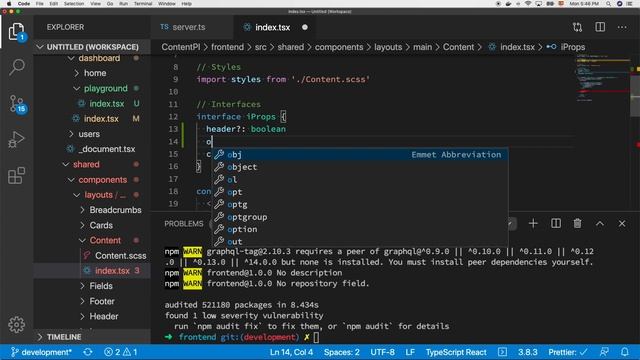The height and width of the screenshot is (360, 640).
Task: Click the development branch indicator
Action: (41, 352)
